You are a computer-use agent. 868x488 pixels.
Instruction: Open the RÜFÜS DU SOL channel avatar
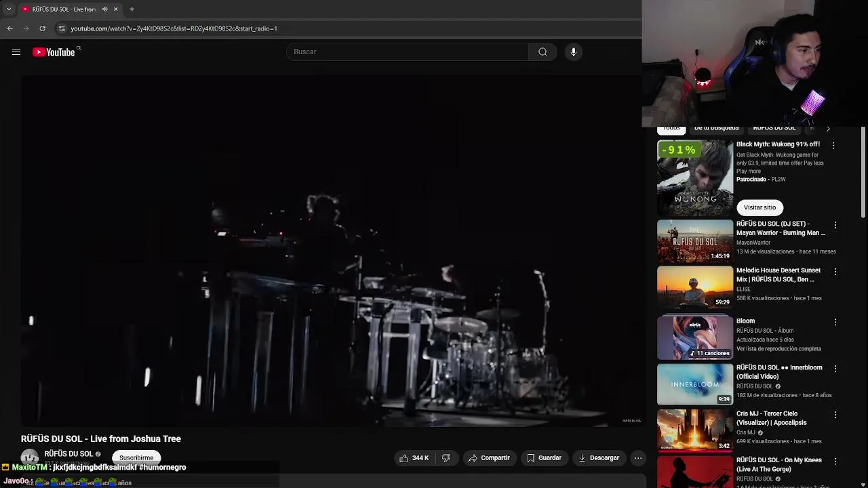30,457
